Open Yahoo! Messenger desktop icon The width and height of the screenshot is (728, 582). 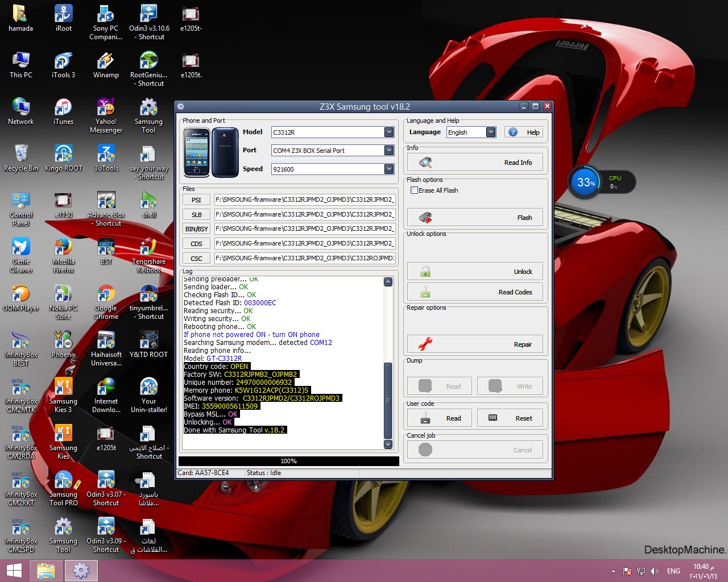tap(106, 115)
